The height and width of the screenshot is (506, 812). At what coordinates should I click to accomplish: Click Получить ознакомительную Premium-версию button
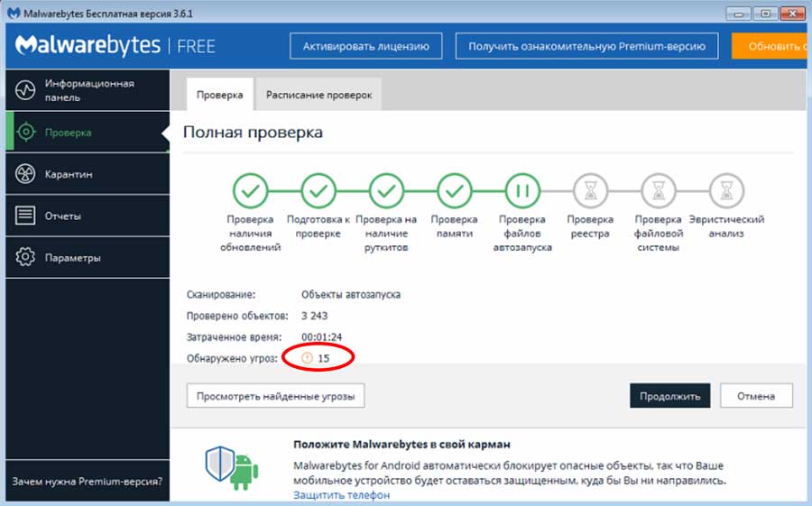click(x=586, y=46)
